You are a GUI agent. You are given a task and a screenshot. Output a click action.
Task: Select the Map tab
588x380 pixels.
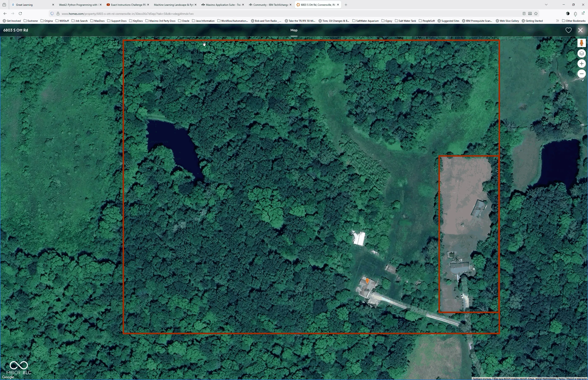(x=294, y=30)
